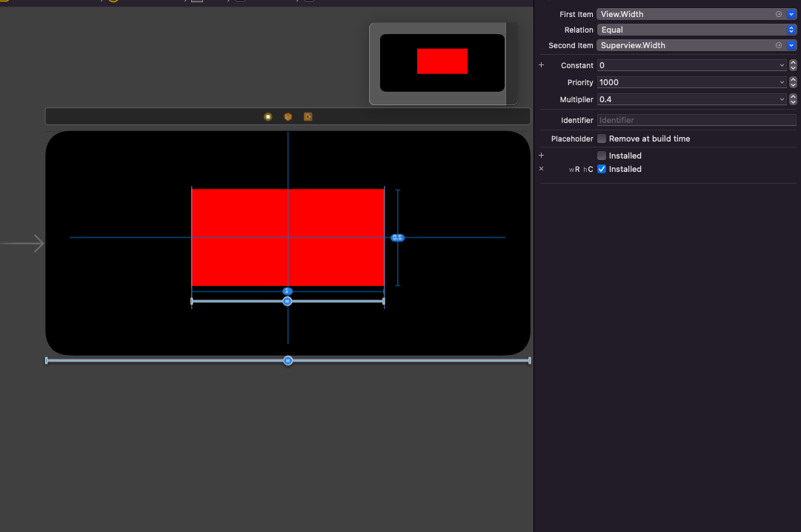Select the 0.5 height multiplier constraint badge
The image size is (801, 532).
397,238
